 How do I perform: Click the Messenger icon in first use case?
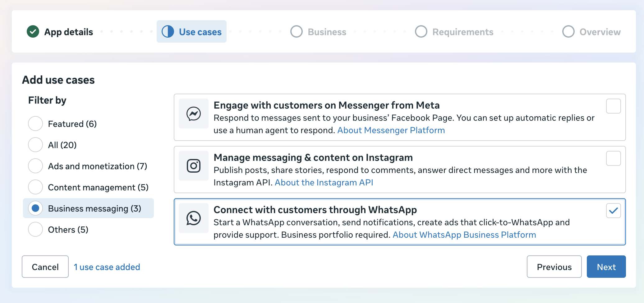[193, 114]
